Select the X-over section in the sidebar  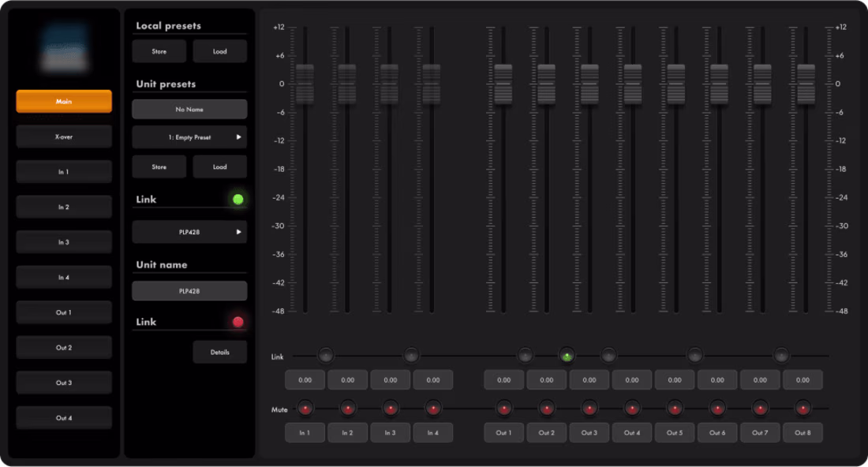pos(63,136)
